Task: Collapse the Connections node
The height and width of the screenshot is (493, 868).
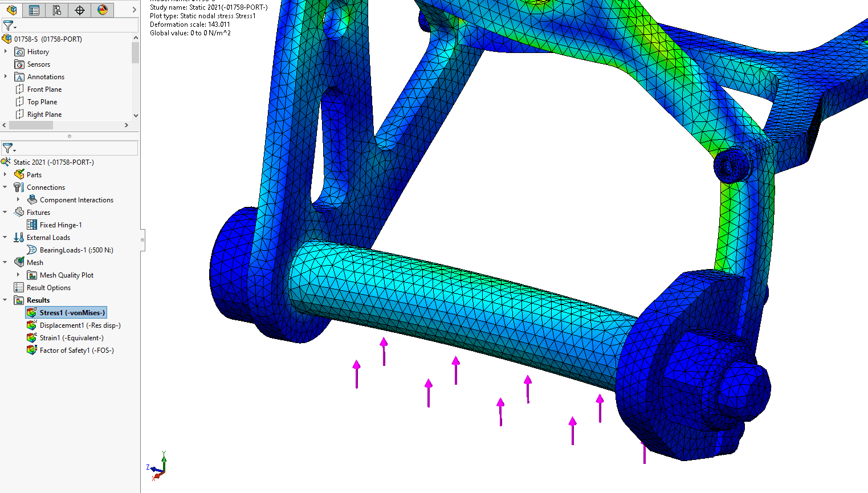Action: (6, 187)
